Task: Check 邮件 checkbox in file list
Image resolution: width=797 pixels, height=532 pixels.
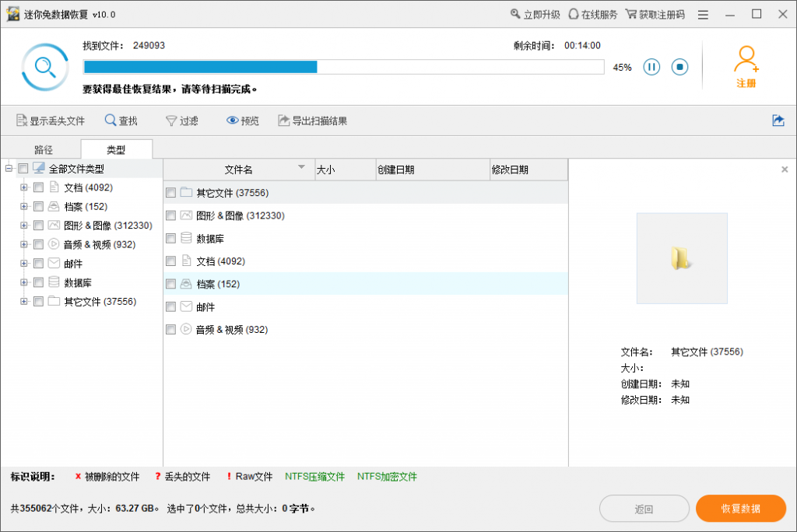Action: [x=170, y=307]
